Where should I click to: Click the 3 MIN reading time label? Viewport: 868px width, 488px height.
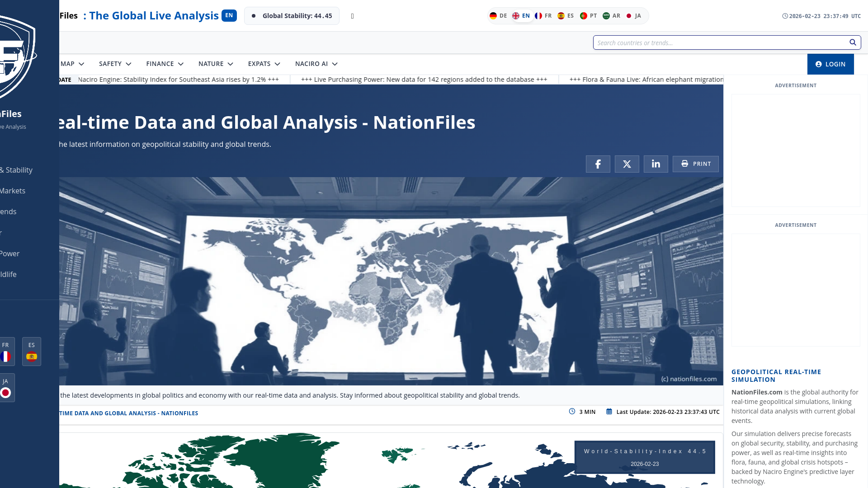pos(587,412)
